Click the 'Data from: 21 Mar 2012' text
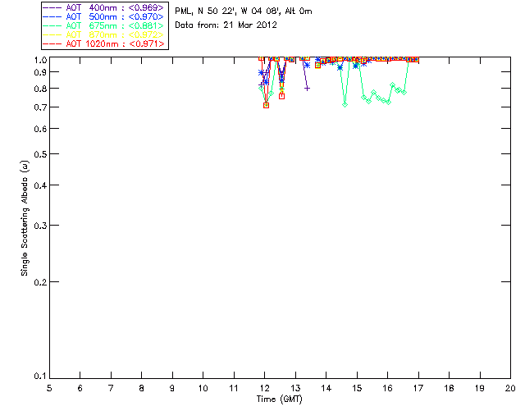The height and width of the screenshot is (420, 525). click(226, 25)
